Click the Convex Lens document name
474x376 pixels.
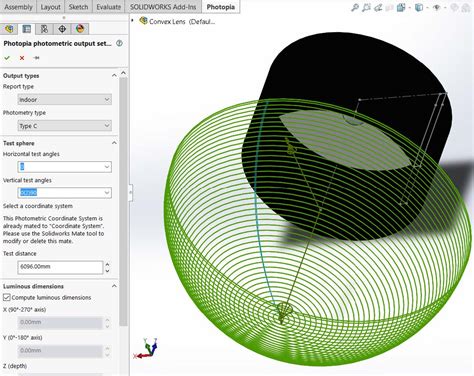coord(182,21)
